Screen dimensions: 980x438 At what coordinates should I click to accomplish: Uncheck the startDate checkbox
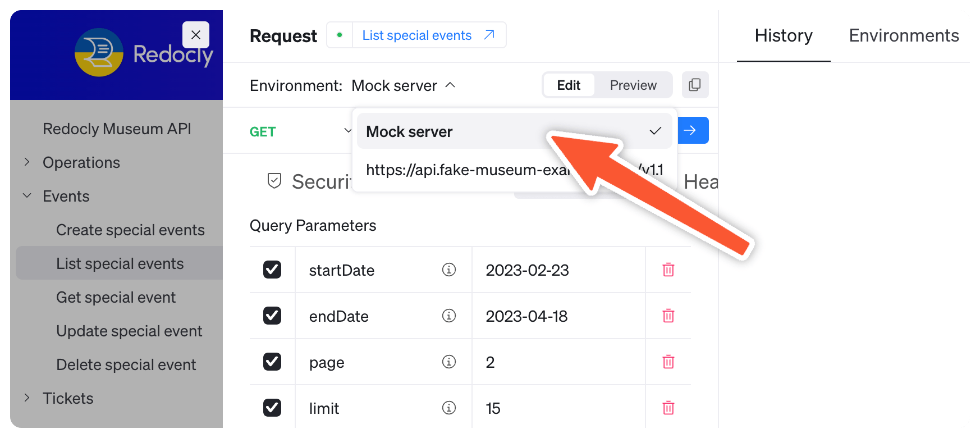click(272, 270)
